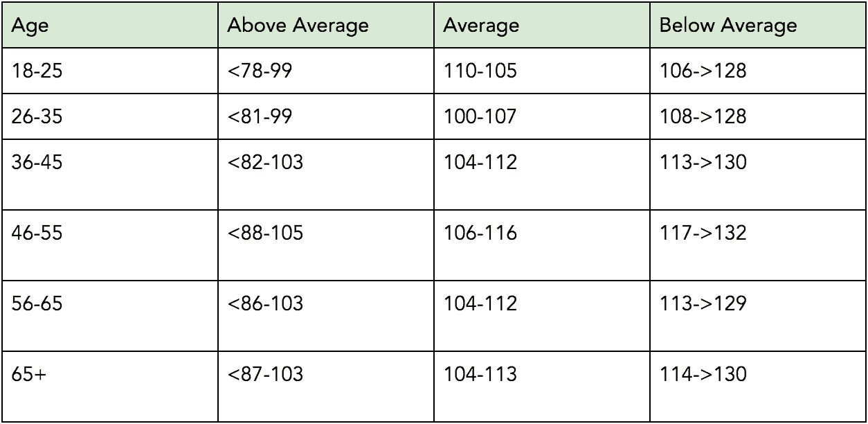This screenshot has width=868, height=424.
Task: Click the cell reading <88-105
Action: (x=326, y=244)
